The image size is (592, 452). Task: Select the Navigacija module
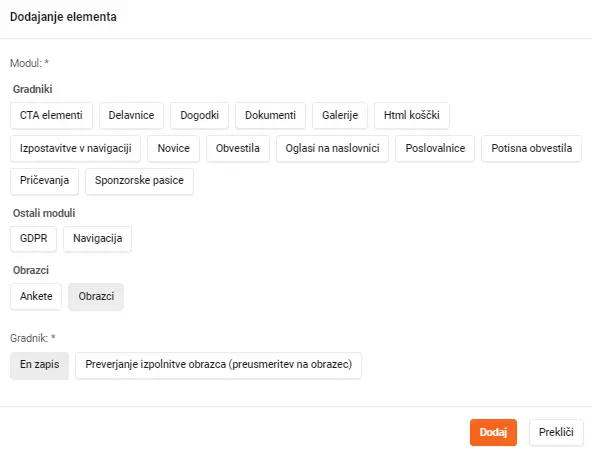click(97, 239)
